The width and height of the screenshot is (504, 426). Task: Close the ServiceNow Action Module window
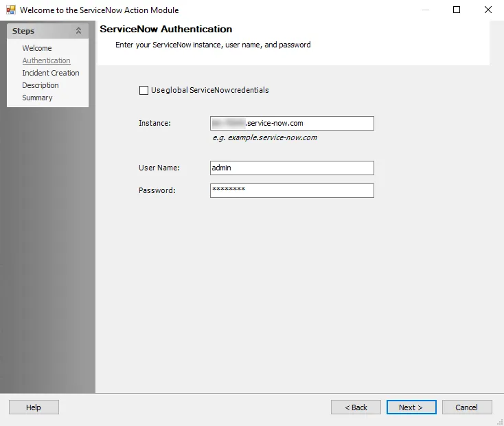(488, 10)
